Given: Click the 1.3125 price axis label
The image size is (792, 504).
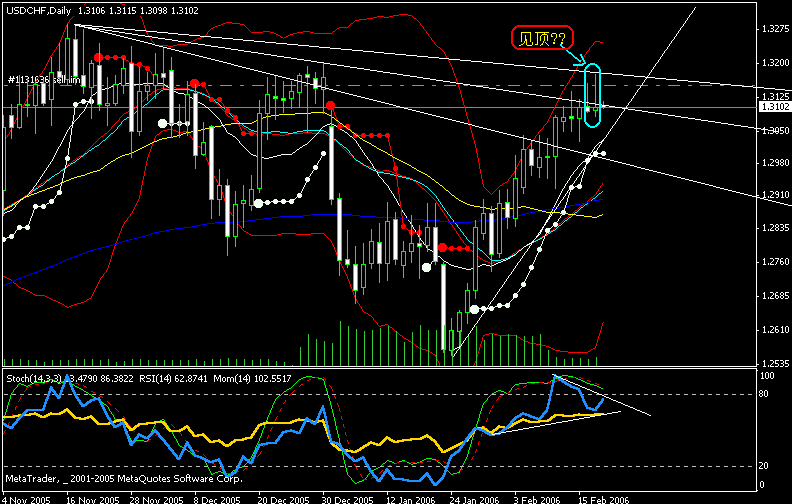Looking at the screenshot, I should click(775, 96).
